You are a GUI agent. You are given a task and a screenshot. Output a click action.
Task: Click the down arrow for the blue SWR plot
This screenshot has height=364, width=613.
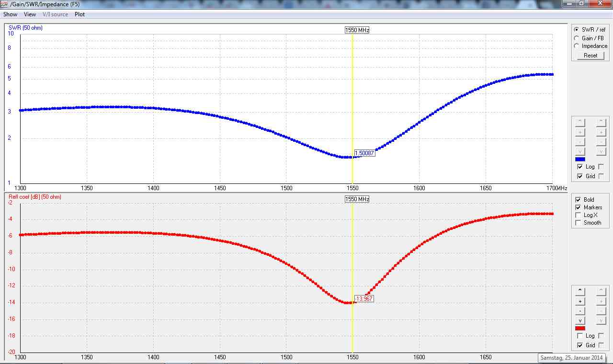pos(580,152)
